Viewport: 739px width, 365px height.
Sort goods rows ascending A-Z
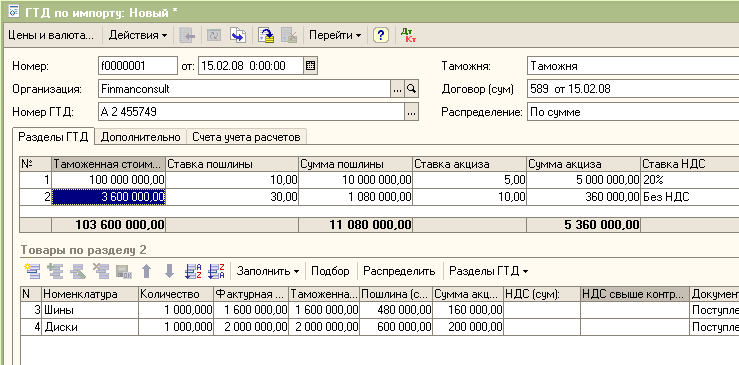tap(193, 271)
